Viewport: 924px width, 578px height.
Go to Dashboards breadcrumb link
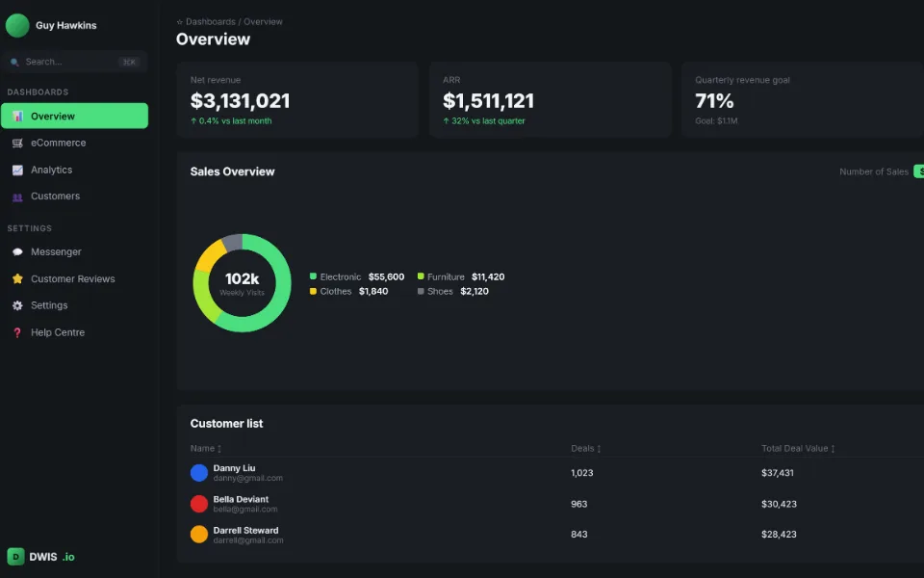click(x=211, y=21)
